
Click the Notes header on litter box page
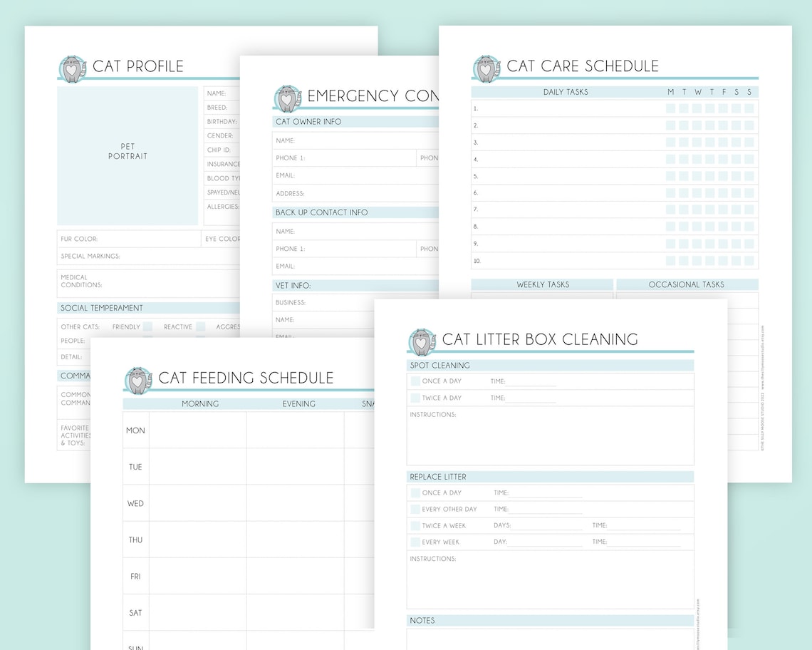click(422, 620)
